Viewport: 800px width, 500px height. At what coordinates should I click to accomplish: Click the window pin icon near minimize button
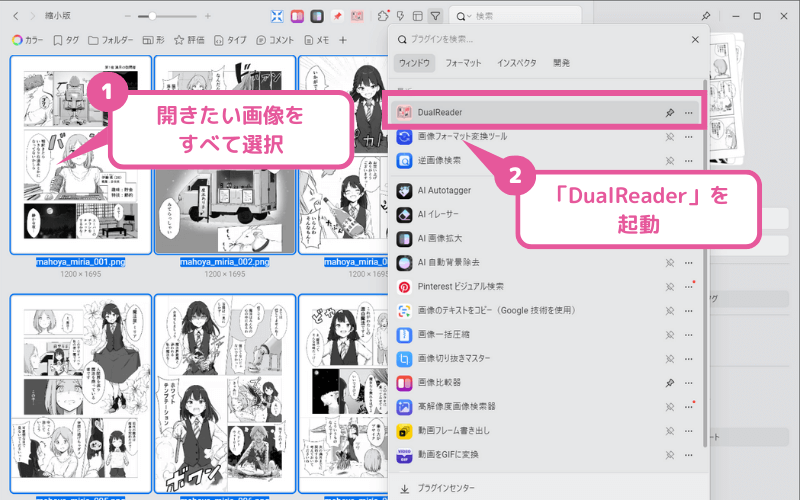click(706, 16)
